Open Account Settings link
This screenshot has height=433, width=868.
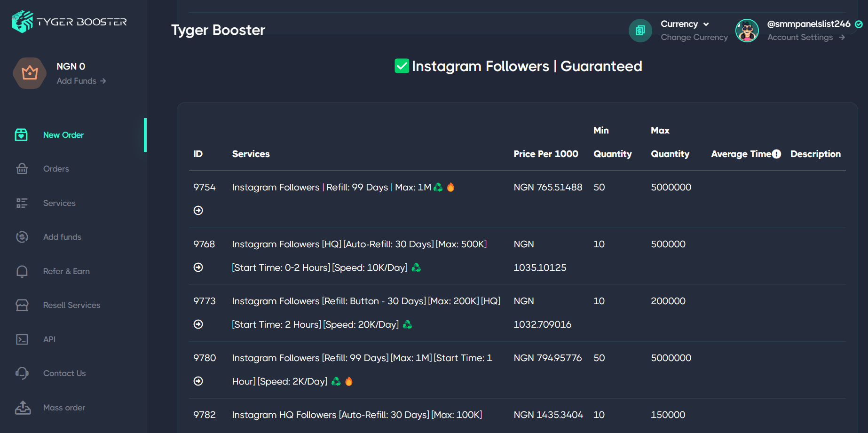[x=805, y=37]
